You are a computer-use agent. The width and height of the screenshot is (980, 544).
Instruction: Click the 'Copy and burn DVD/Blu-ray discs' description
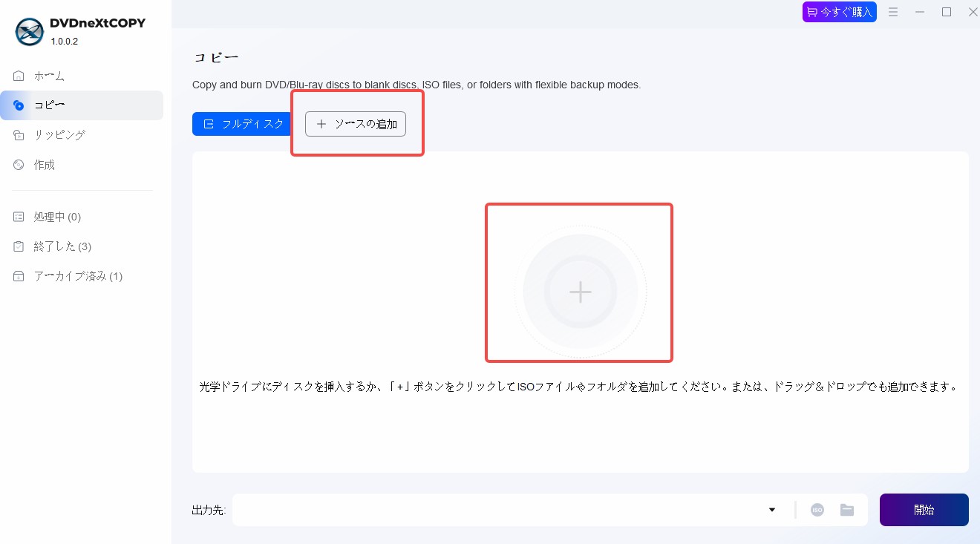coord(416,85)
